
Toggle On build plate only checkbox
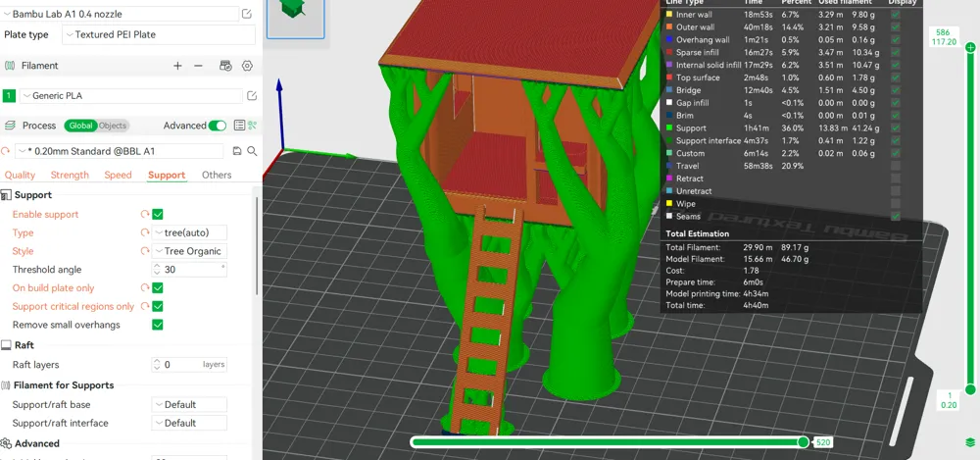coord(158,288)
